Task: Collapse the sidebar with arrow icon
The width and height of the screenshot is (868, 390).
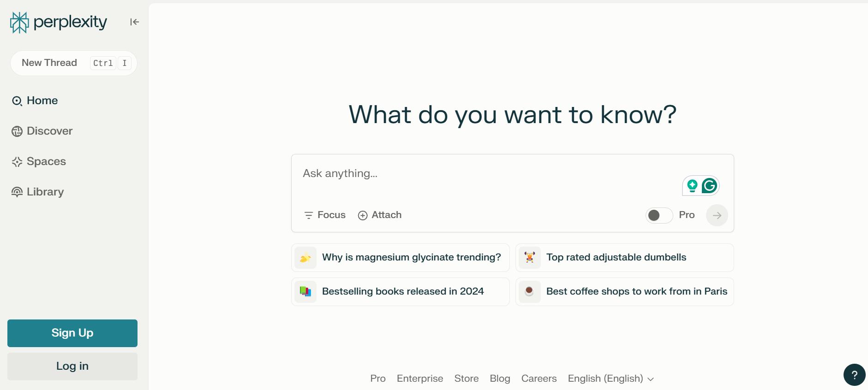Action: tap(134, 22)
